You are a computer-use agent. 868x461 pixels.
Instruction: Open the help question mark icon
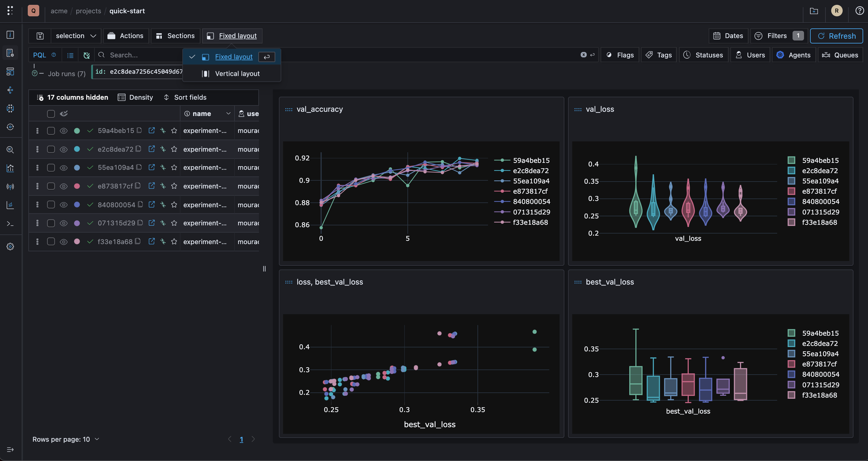point(859,11)
